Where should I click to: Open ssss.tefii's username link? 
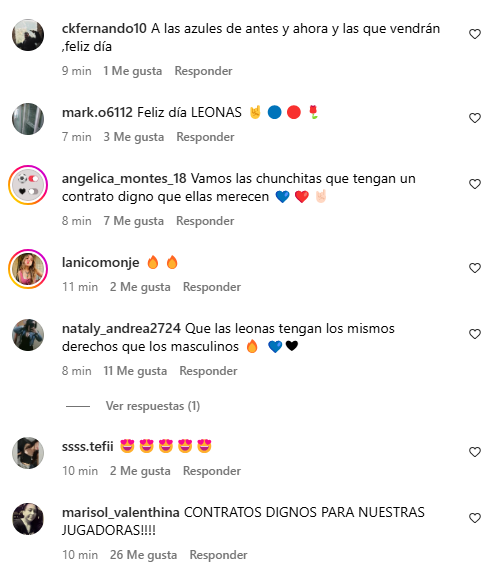point(88,446)
